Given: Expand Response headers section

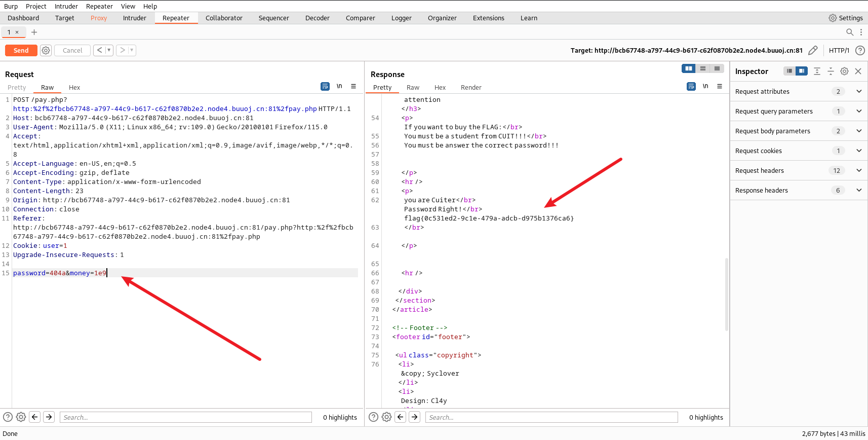Looking at the screenshot, I should pyautogui.click(x=799, y=190).
